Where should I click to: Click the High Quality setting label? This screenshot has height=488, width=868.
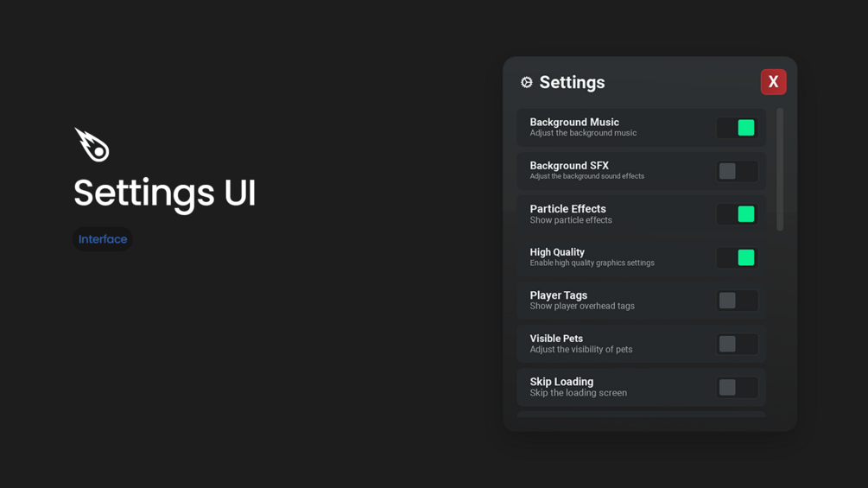(x=557, y=252)
